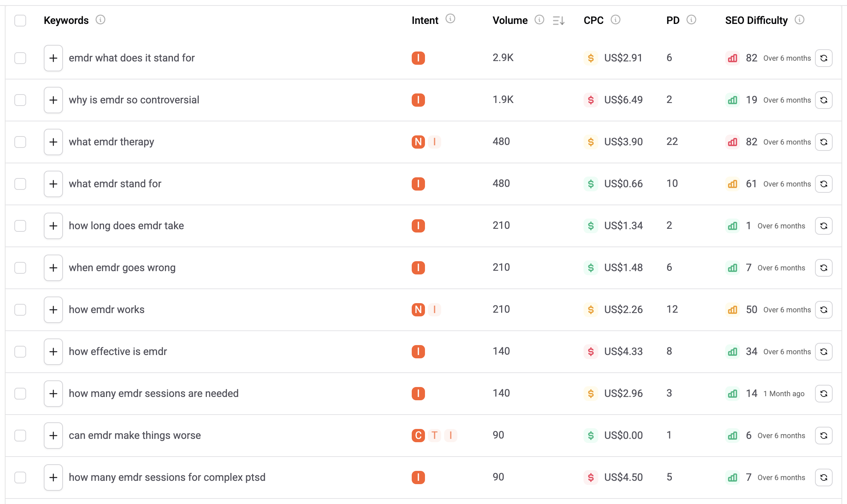
Task: Open the info icon next to Keywords header
Action: 100,20
